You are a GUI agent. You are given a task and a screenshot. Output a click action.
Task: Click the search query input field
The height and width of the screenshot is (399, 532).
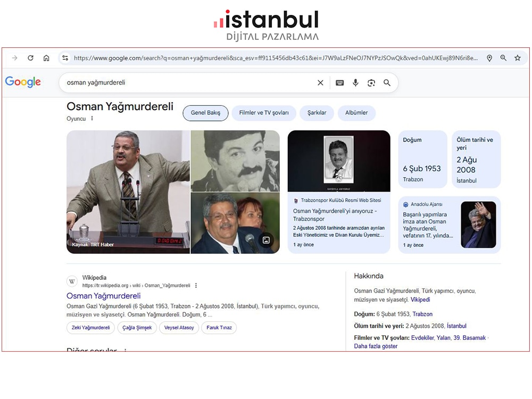(x=190, y=83)
